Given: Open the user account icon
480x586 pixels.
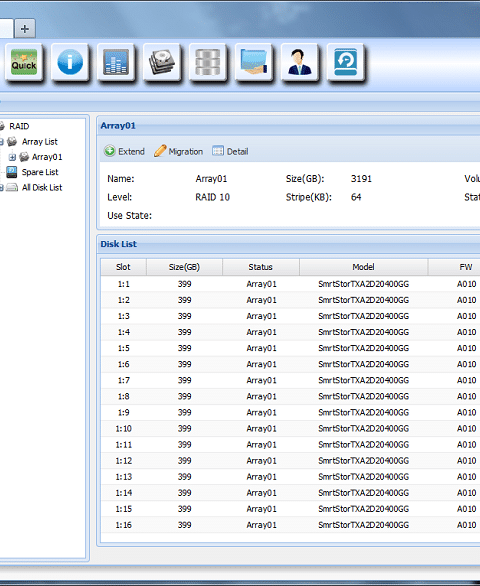Looking at the screenshot, I should 300,62.
